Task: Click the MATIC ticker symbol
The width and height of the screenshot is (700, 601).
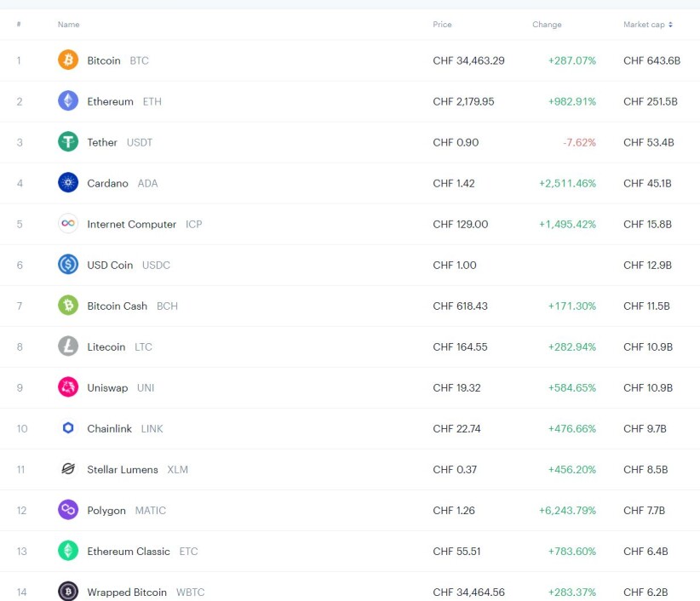Action: tap(151, 511)
